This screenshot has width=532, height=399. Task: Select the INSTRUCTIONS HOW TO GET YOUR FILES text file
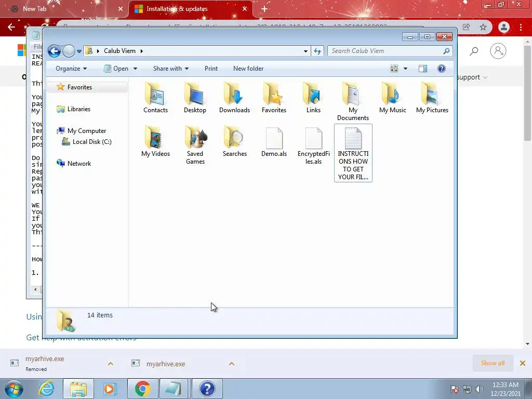point(353,153)
